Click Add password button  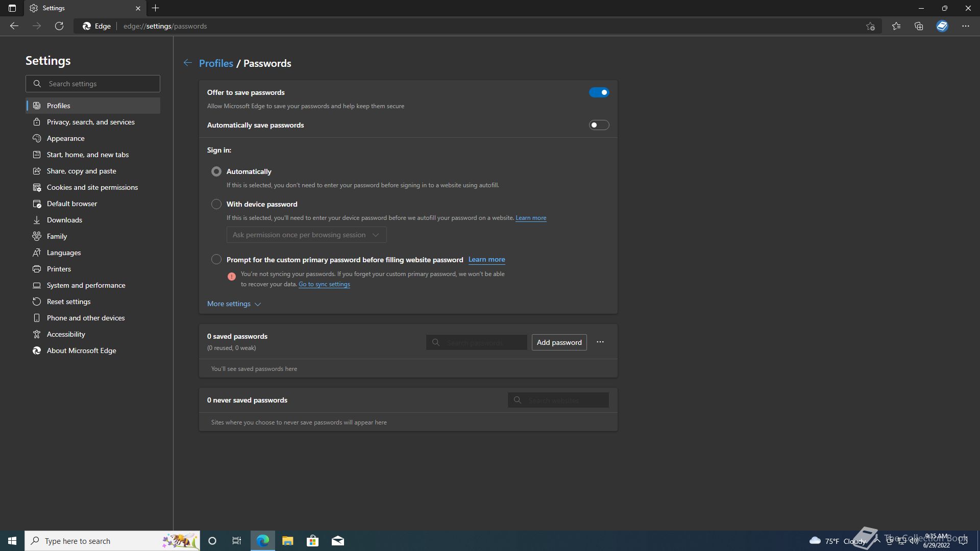click(x=559, y=342)
